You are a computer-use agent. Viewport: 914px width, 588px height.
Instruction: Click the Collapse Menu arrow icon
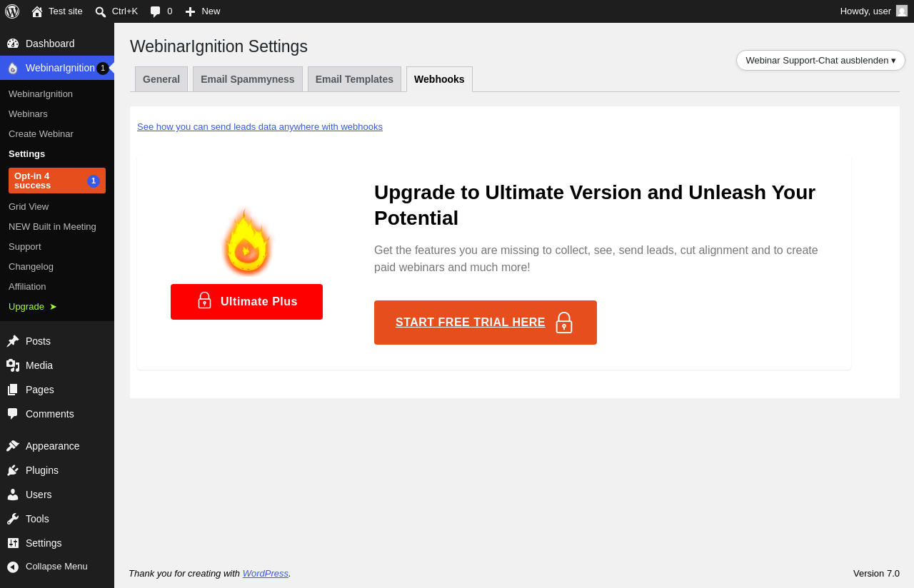click(13, 567)
